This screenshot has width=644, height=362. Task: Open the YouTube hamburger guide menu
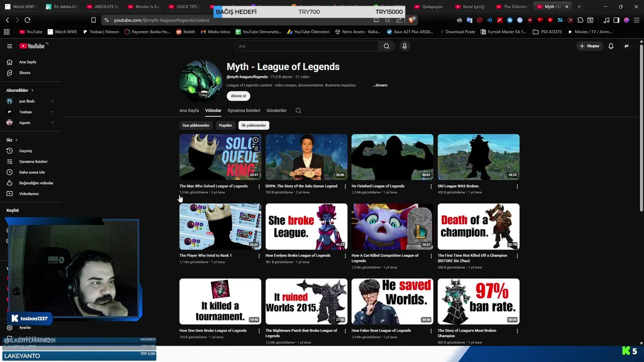(x=9, y=46)
